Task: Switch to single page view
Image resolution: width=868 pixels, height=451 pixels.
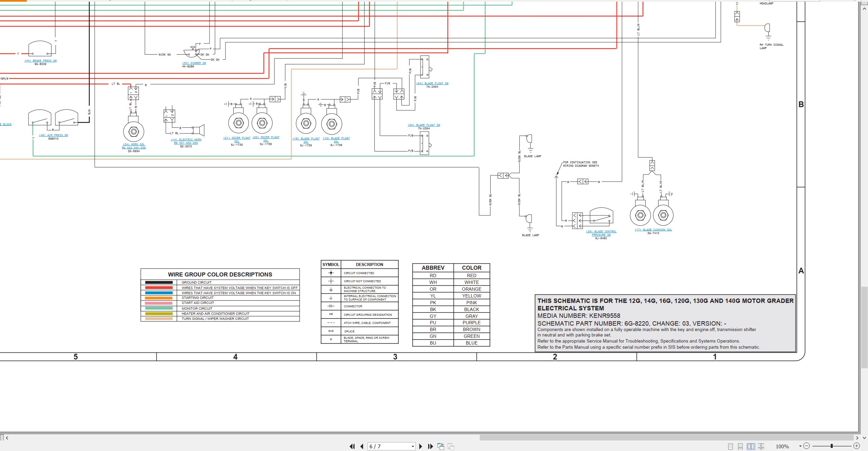Action: point(731,446)
